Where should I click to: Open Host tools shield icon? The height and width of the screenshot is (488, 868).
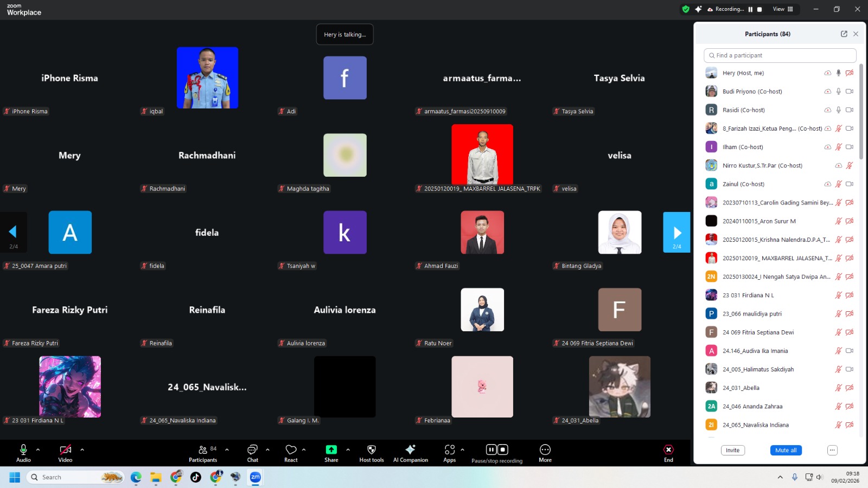click(371, 450)
